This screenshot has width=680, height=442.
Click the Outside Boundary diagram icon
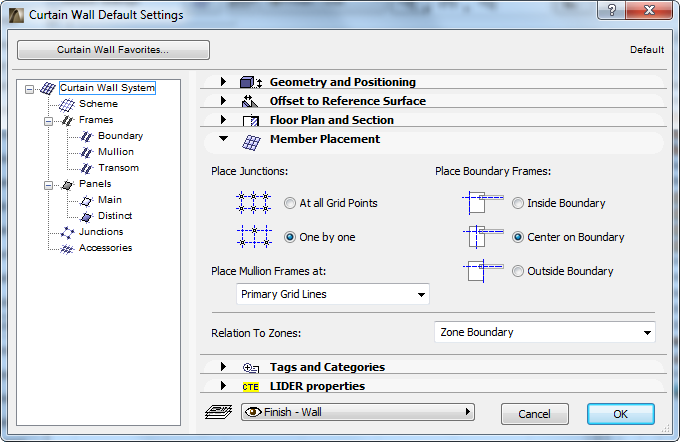[x=483, y=271]
